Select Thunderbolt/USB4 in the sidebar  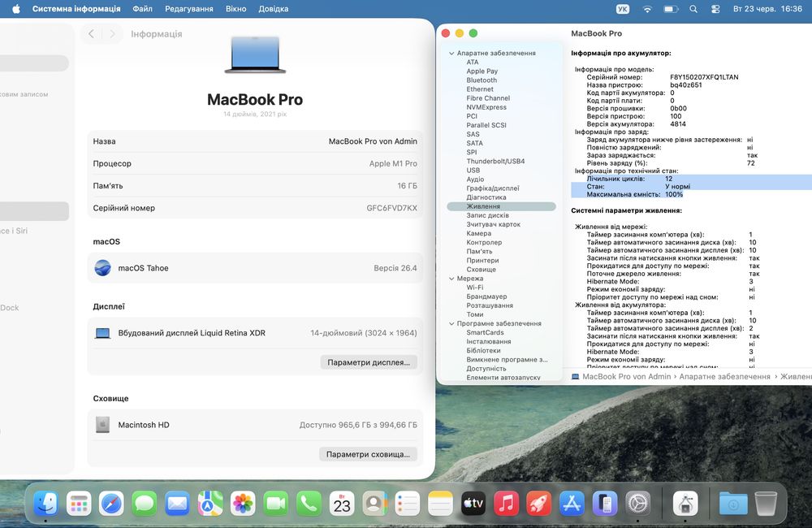click(495, 161)
